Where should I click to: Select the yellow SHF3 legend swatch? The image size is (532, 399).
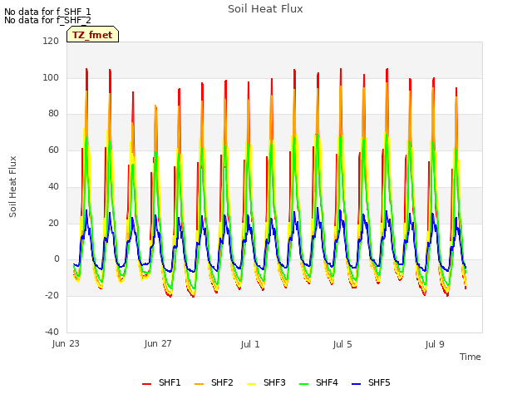pyautogui.click(x=251, y=384)
